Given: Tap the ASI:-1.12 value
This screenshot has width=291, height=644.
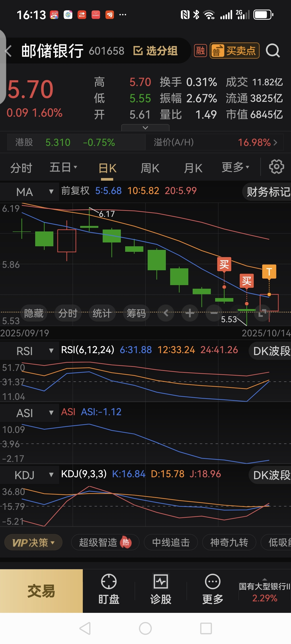Looking at the screenshot, I should (101, 412).
